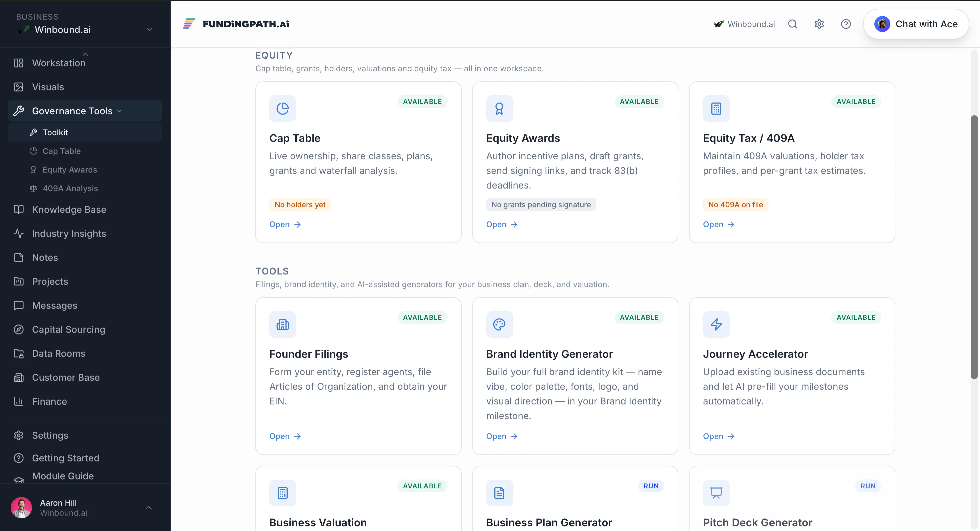Click the Brand Identity Generator palette icon

(499, 324)
